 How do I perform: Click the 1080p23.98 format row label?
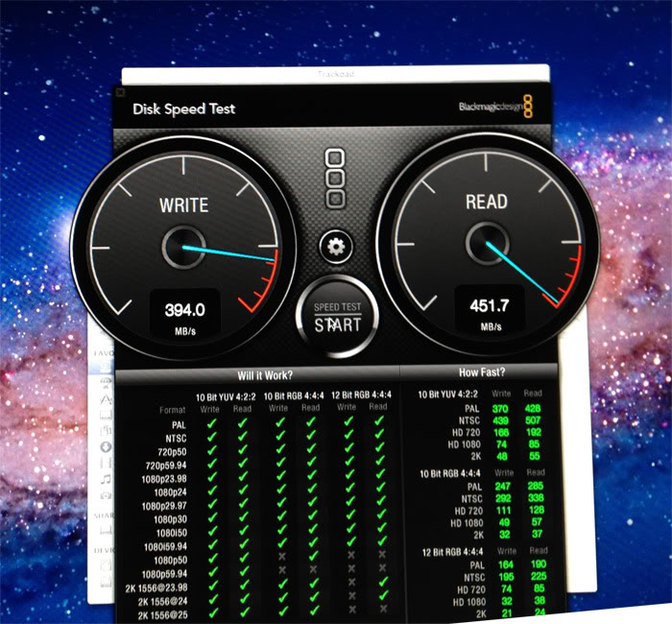click(x=164, y=479)
